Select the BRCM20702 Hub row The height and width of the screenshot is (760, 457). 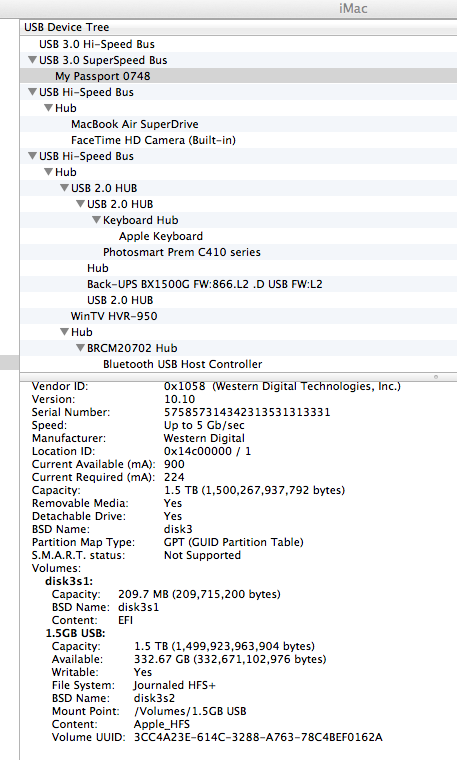(238, 348)
